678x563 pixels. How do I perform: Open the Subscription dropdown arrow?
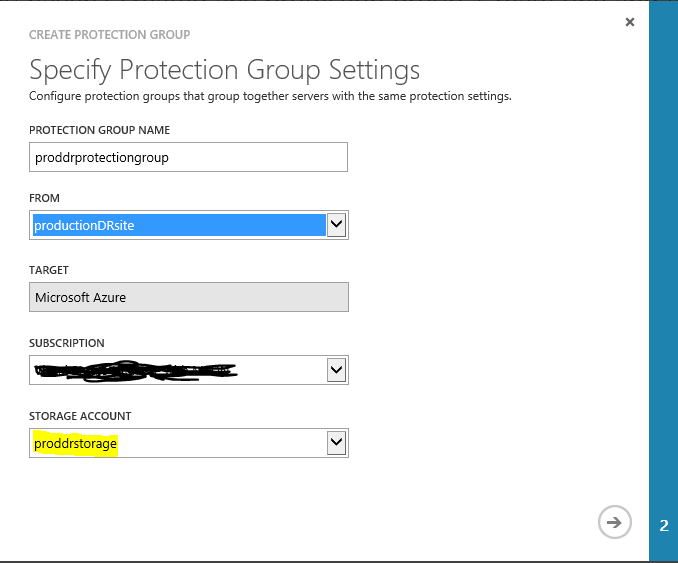pyautogui.click(x=337, y=370)
